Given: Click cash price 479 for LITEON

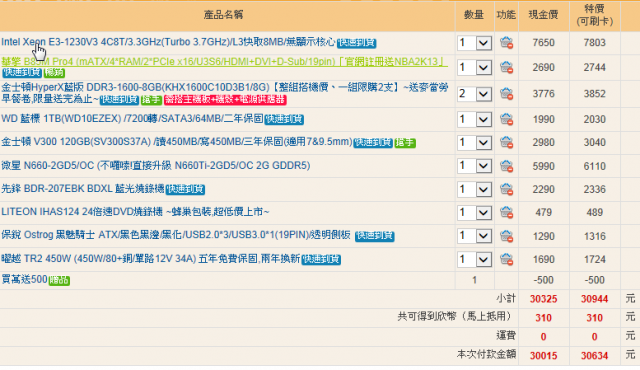Looking at the screenshot, I should 543,213.
